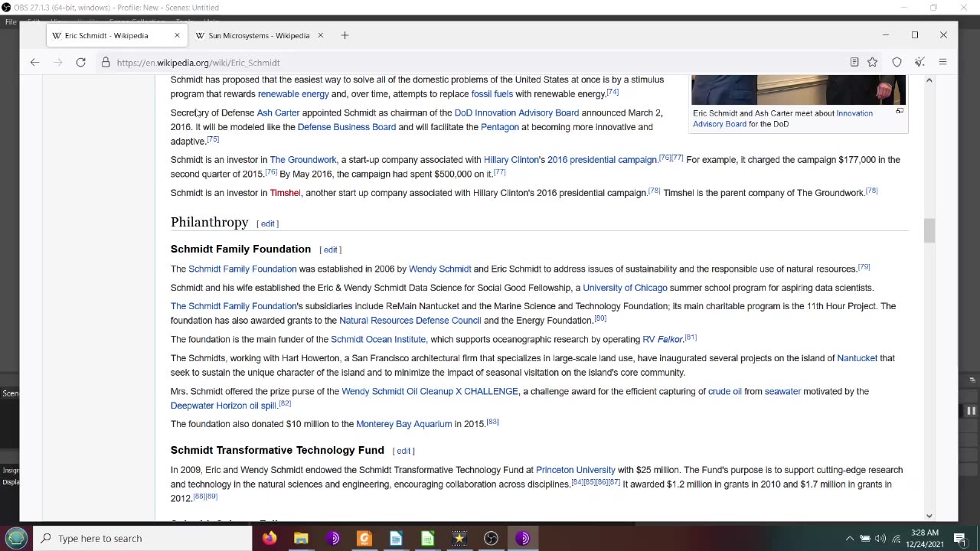Jump to citation 74

[x=612, y=92]
